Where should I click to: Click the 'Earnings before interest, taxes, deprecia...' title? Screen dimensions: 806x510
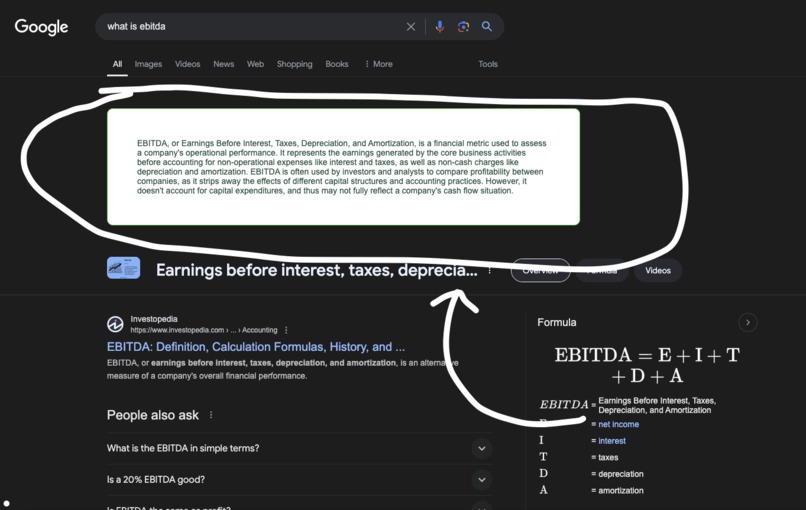point(317,270)
